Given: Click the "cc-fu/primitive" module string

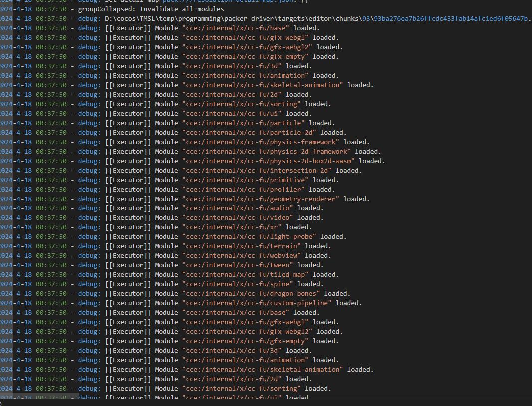Looking at the screenshot, I should pyautogui.click(x=245, y=180).
